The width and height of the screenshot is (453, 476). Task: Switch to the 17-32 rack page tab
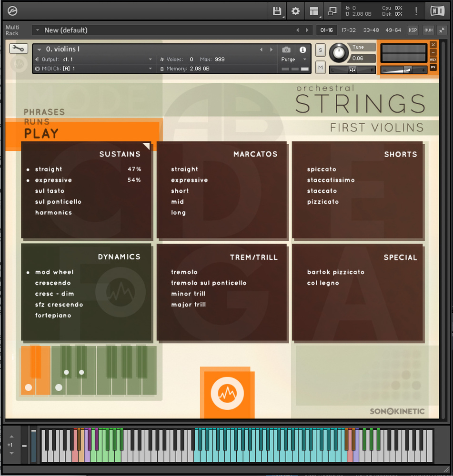point(348,30)
